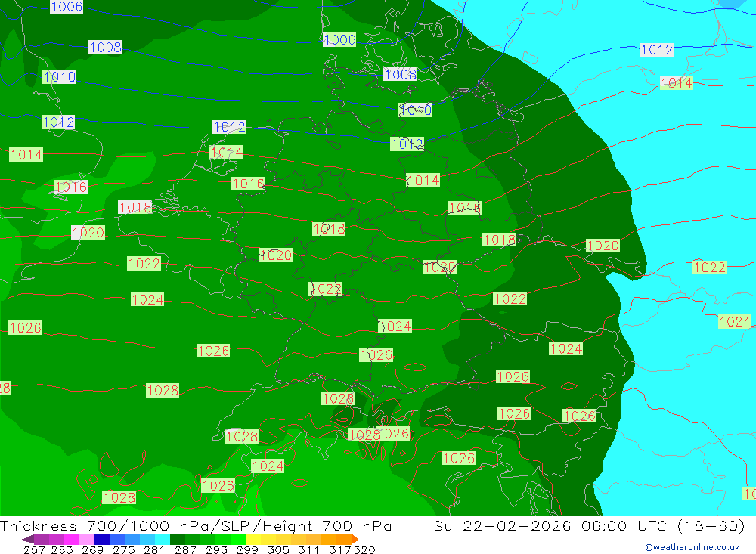Select the pink legend swatch above 269
This screenshot has width=756, height=554.
coord(87,539)
